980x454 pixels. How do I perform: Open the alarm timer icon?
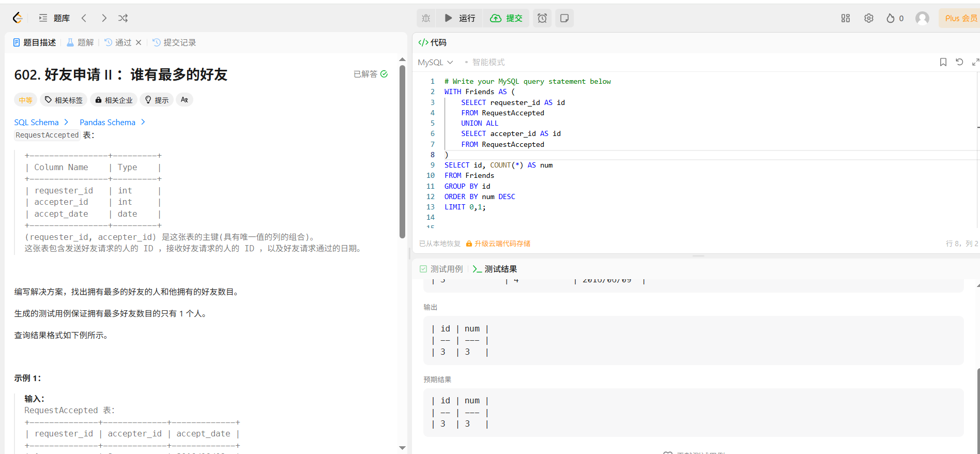542,18
